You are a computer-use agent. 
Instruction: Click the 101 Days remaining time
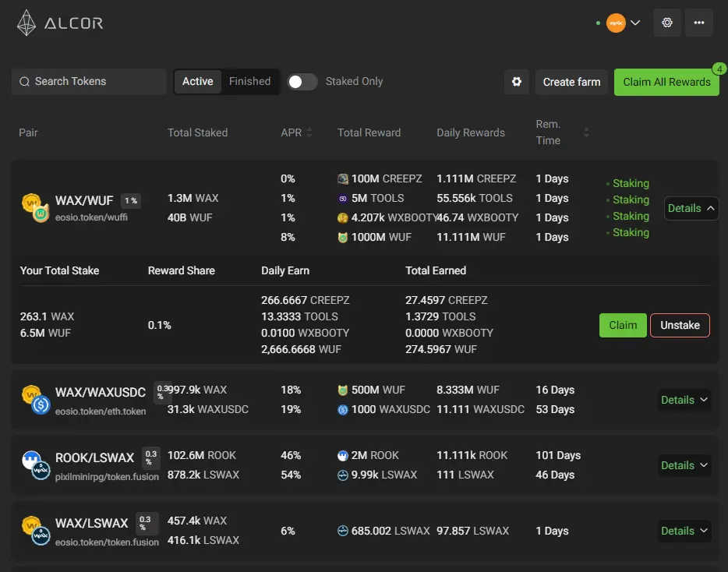click(558, 455)
